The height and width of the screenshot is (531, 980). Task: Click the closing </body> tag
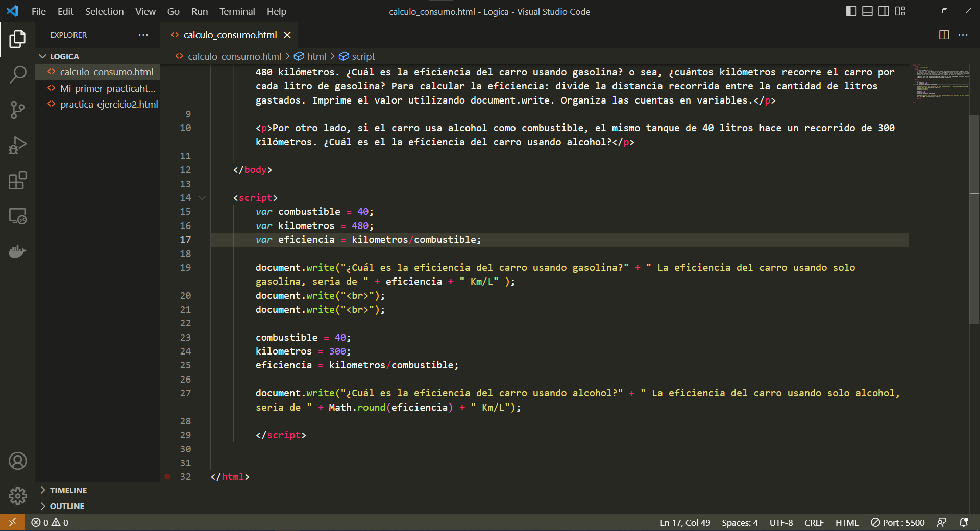pyautogui.click(x=253, y=170)
